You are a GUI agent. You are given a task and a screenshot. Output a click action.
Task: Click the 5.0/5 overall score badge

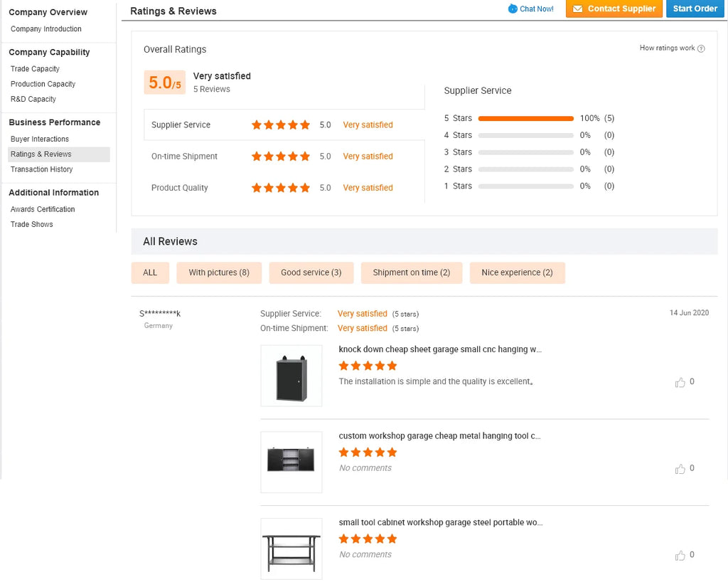click(165, 83)
